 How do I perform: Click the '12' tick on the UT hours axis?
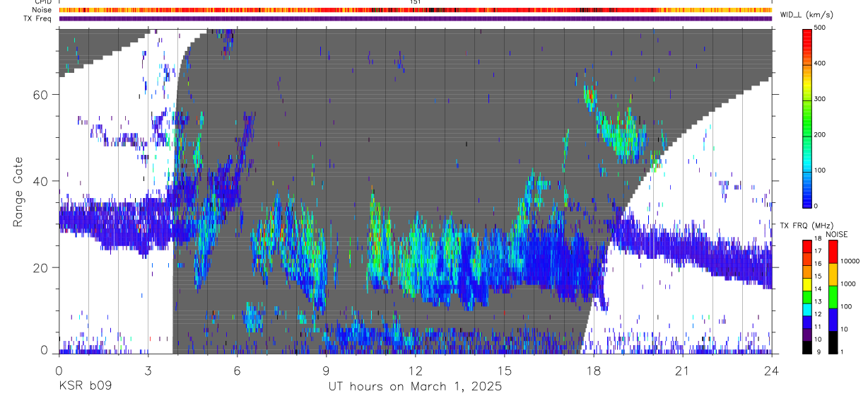415,370
